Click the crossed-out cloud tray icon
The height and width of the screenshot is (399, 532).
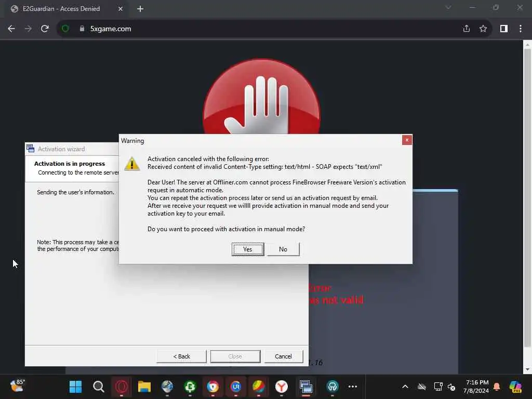tap(422, 387)
